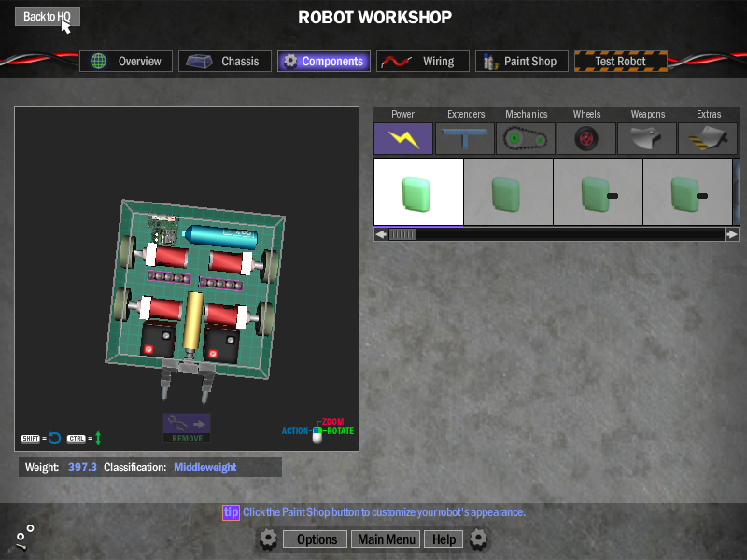Open the Mechanics chain gear category

(x=526, y=139)
